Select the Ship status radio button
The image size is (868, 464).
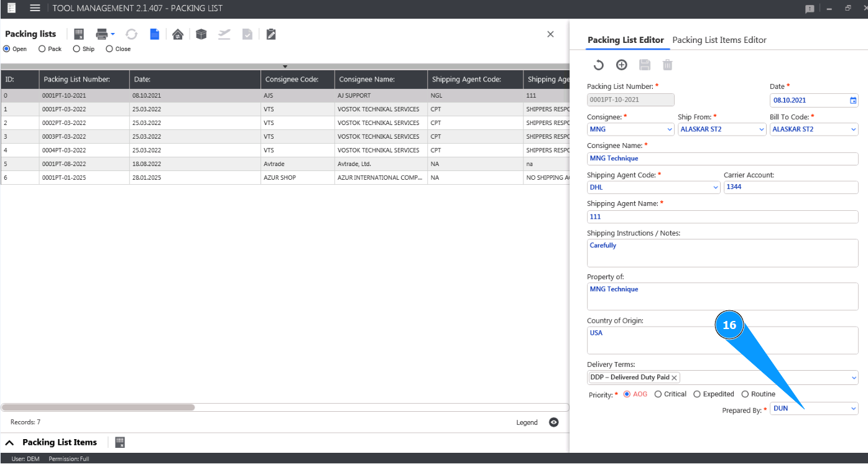76,49
